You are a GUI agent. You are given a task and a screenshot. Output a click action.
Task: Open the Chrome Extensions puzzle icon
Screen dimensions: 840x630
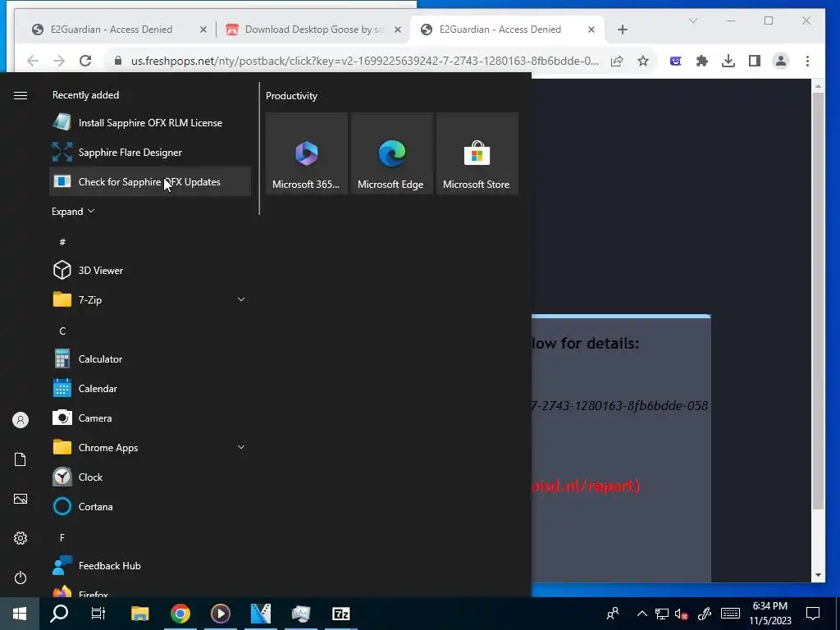[x=702, y=61]
